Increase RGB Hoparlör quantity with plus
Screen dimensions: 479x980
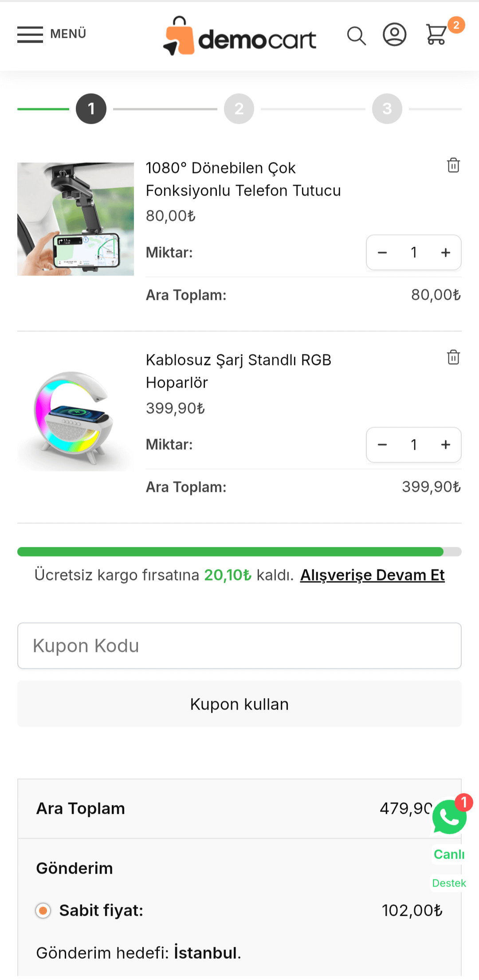pos(446,445)
